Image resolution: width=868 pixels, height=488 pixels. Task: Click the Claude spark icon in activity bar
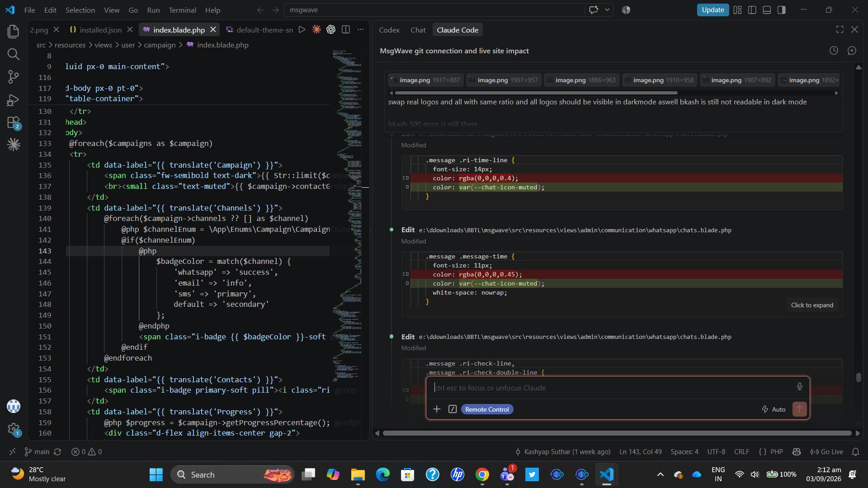pos(14,145)
